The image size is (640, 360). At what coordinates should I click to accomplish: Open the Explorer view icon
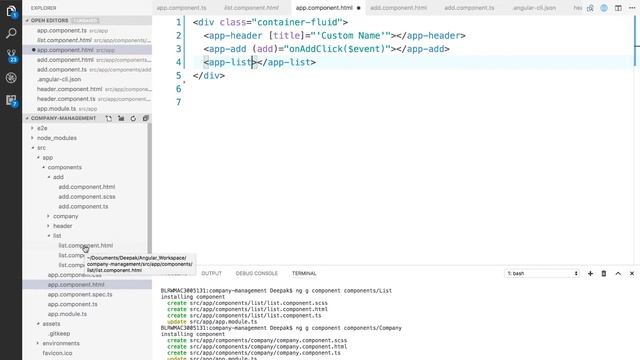pos(11,11)
